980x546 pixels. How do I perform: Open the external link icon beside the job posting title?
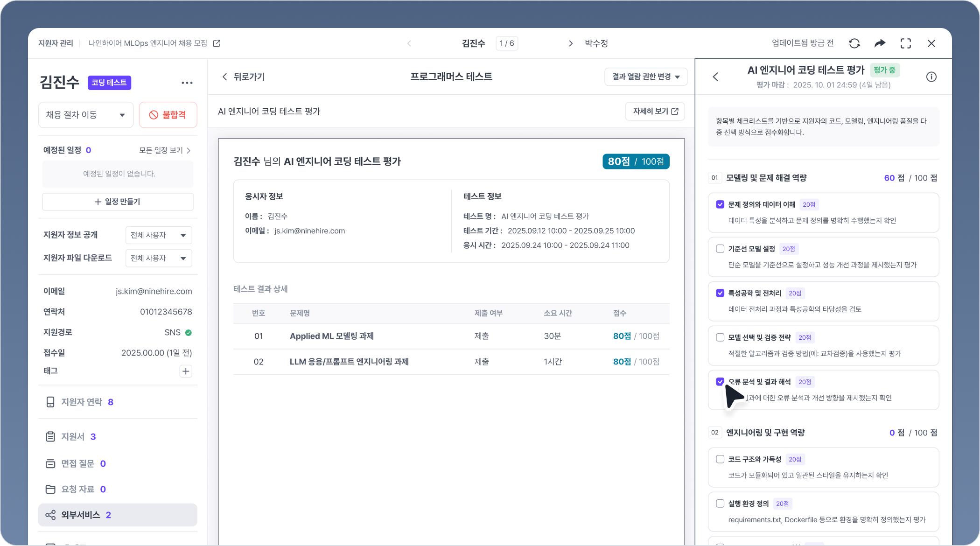(217, 43)
